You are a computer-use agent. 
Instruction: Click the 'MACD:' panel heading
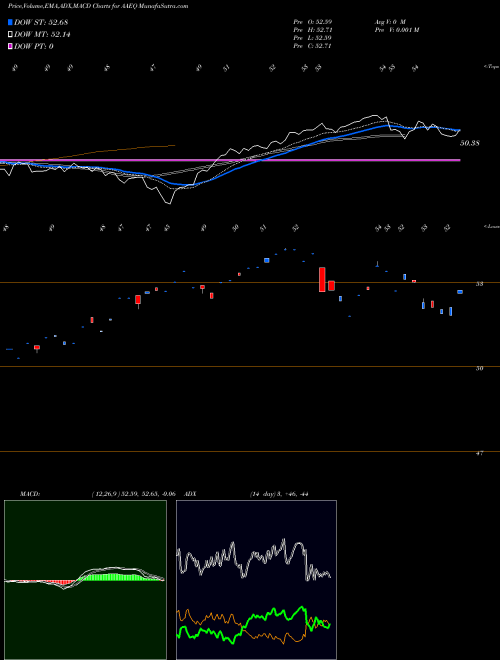coord(29,494)
